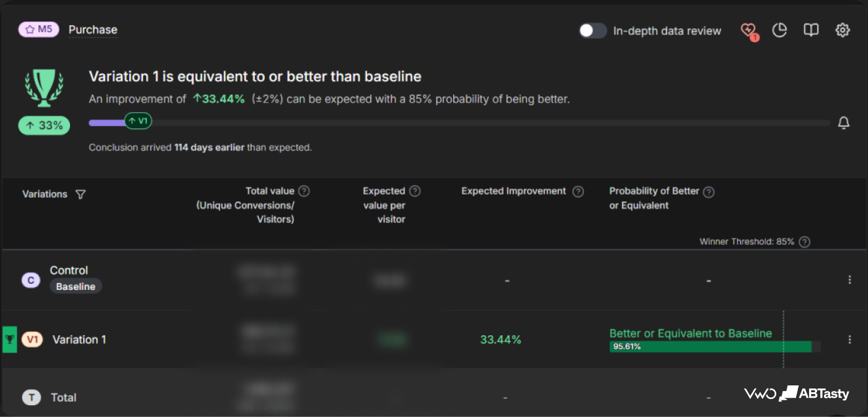The image size is (868, 417).
Task: Click the V1 marker on progress bar
Action: (x=138, y=121)
